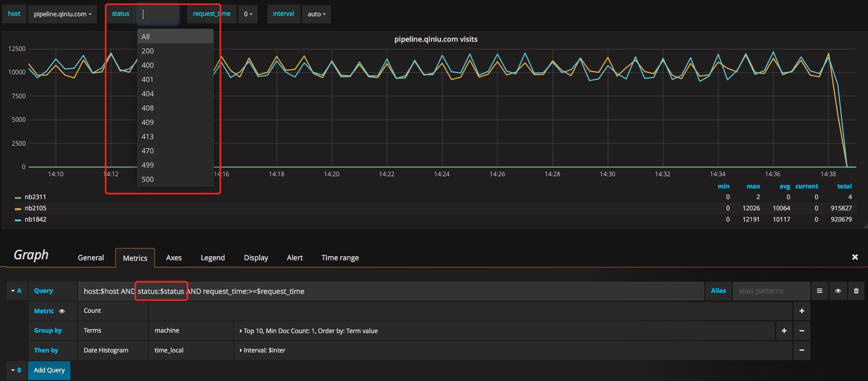Select status 409 option

coord(175,122)
